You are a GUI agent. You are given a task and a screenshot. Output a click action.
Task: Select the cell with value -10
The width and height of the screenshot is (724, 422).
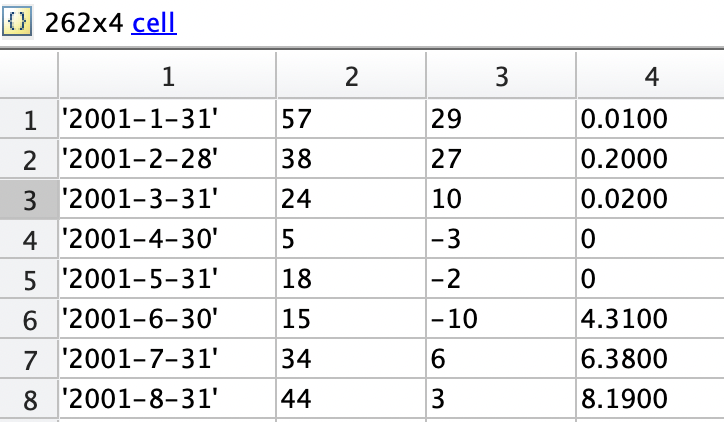click(x=500, y=320)
